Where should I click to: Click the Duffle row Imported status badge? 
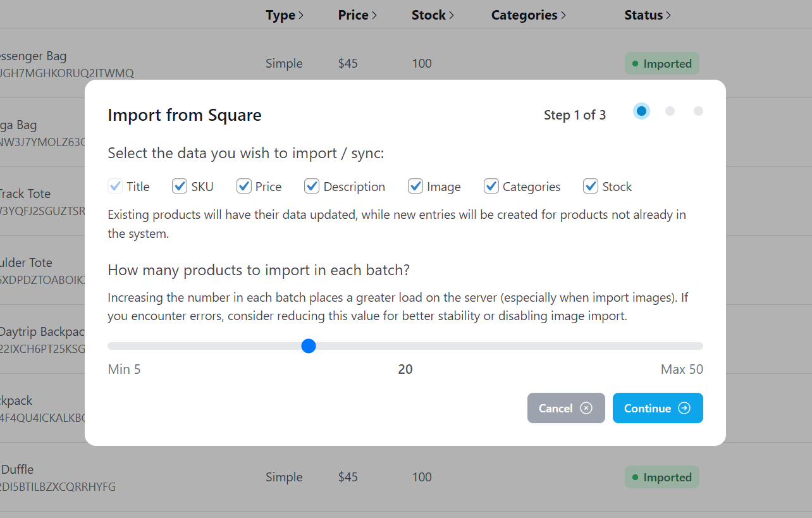(662, 477)
